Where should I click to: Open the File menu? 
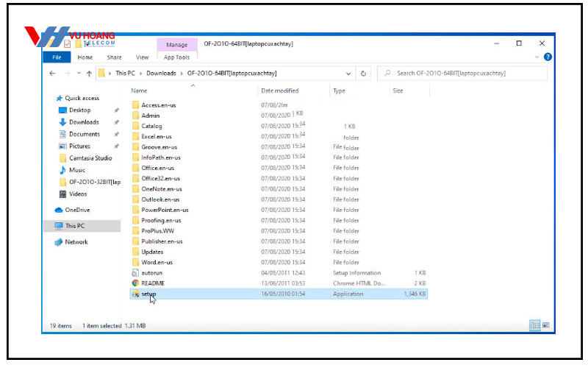(x=57, y=57)
